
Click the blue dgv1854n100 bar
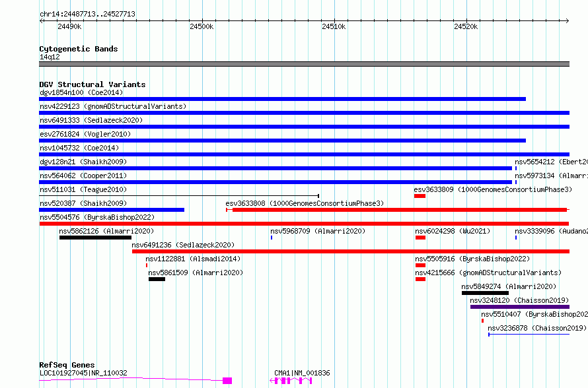(x=282, y=99)
